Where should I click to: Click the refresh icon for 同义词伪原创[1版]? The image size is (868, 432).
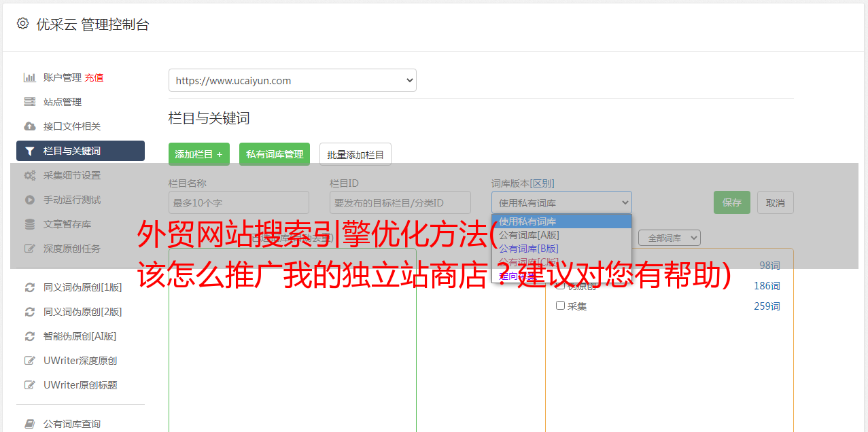click(x=30, y=287)
